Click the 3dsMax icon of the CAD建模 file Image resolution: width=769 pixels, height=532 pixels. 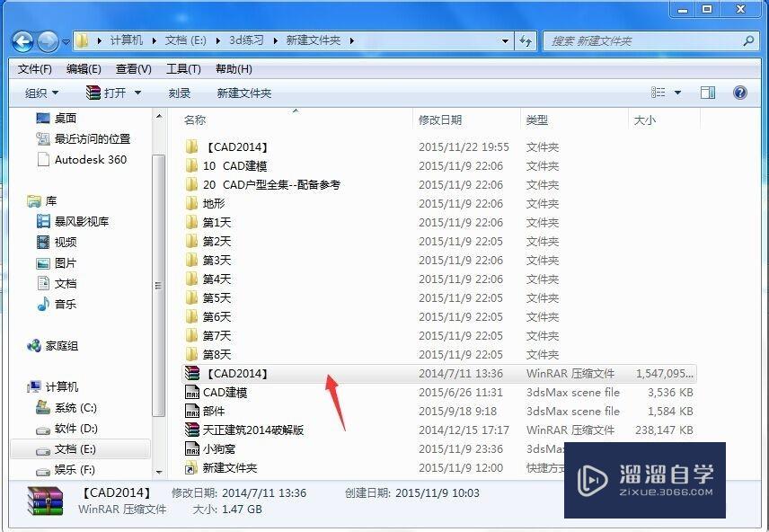pyautogui.click(x=192, y=393)
